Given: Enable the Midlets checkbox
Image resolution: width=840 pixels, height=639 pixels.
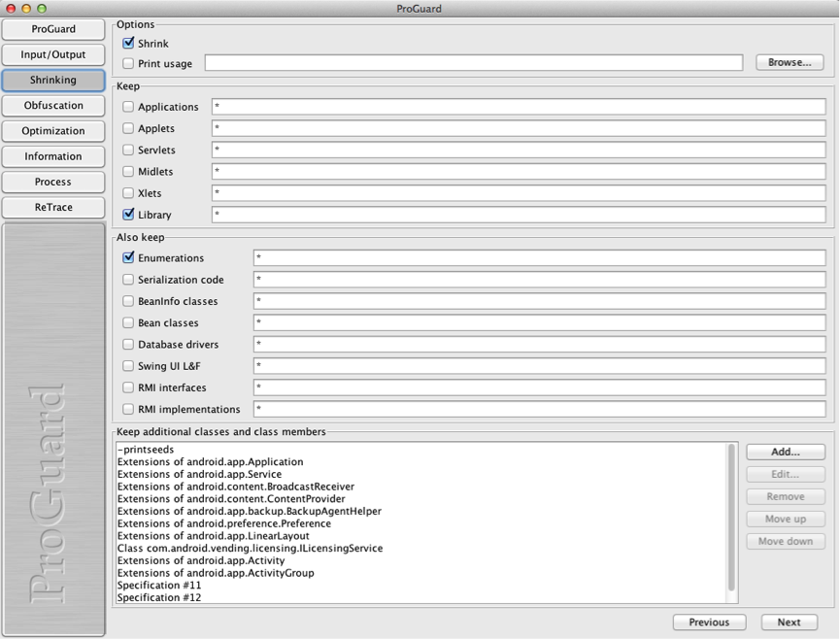Looking at the screenshot, I should tap(128, 171).
